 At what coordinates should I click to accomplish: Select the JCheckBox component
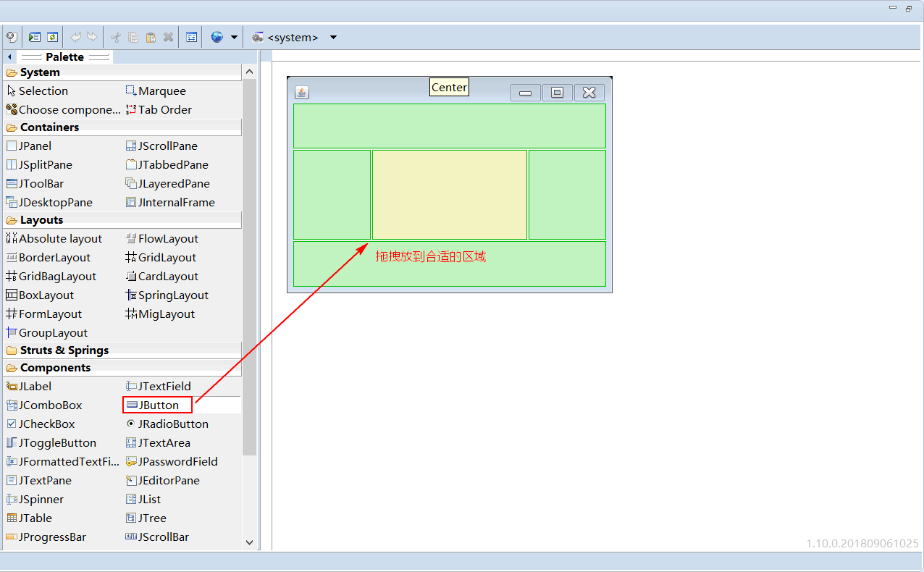coord(43,424)
